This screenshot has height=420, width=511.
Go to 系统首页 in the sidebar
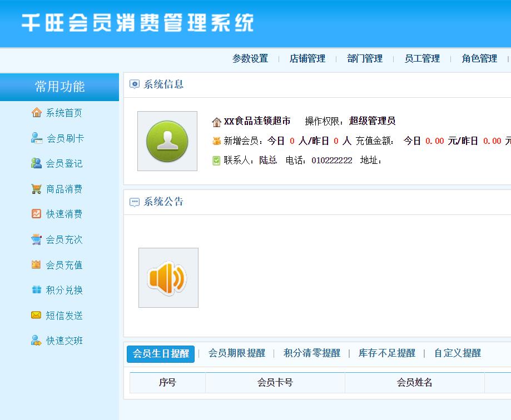tap(64, 113)
